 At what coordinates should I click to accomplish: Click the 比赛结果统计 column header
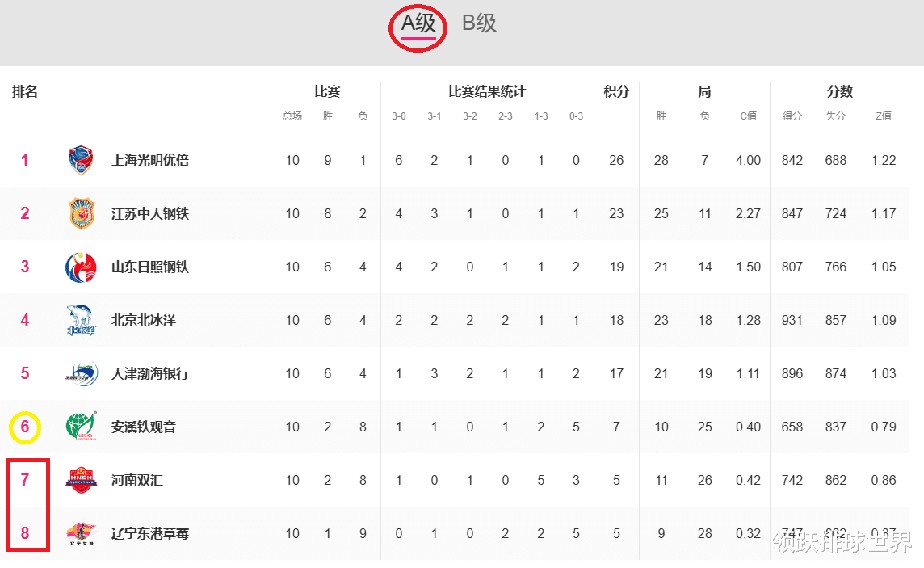click(x=487, y=92)
